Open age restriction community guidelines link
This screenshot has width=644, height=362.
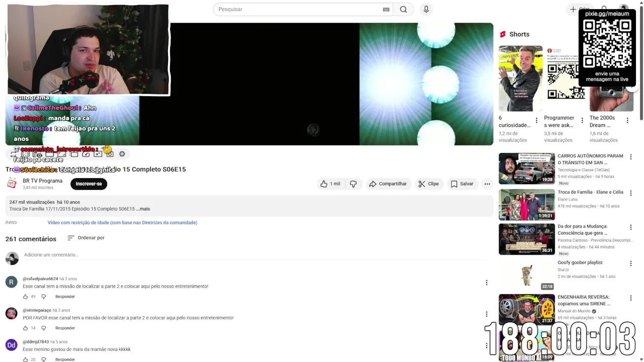point(122,223)
